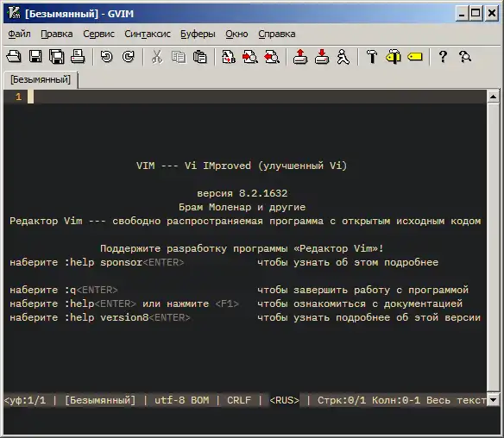Select the [Безымянный] tab
The image size is (504, 438).
(41, 79)
